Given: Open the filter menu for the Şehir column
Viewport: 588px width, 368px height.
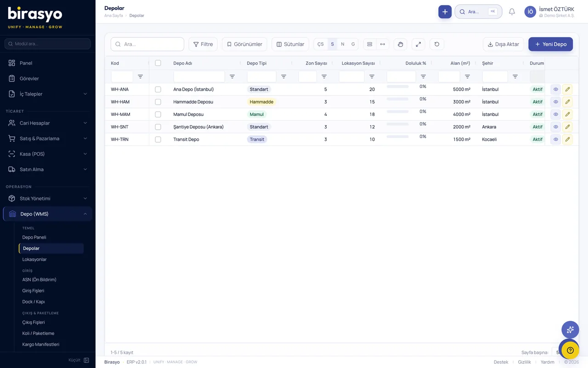Looking at the screenshot, I should coord(515,77).
